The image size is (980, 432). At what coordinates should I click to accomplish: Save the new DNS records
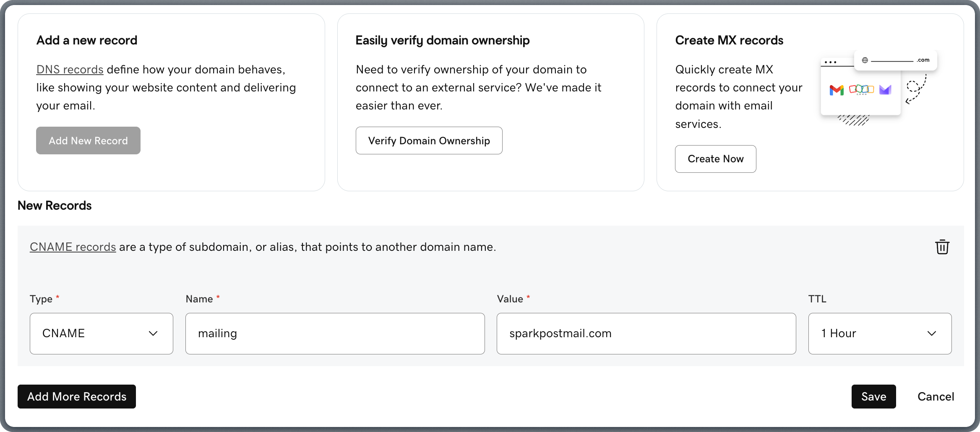click(873, 396)
